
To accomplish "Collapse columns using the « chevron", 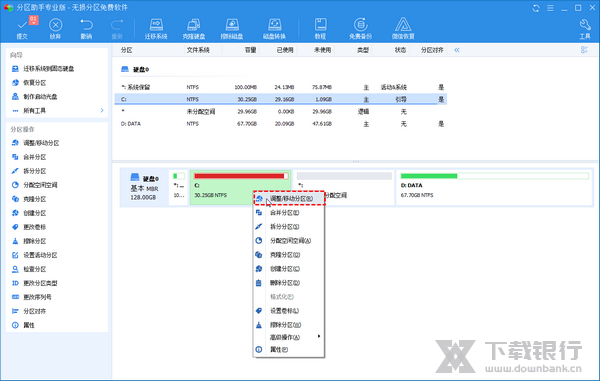I will 457,50.
